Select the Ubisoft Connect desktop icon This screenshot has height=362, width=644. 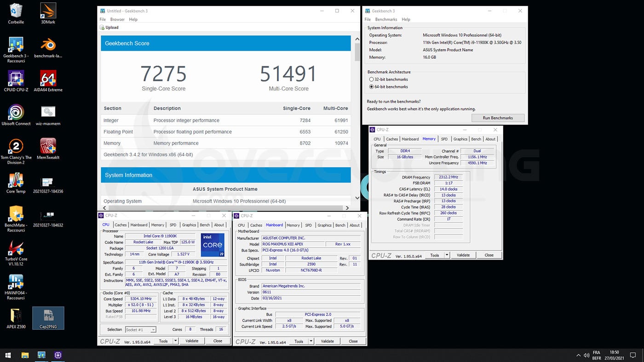tap(16, 115)
